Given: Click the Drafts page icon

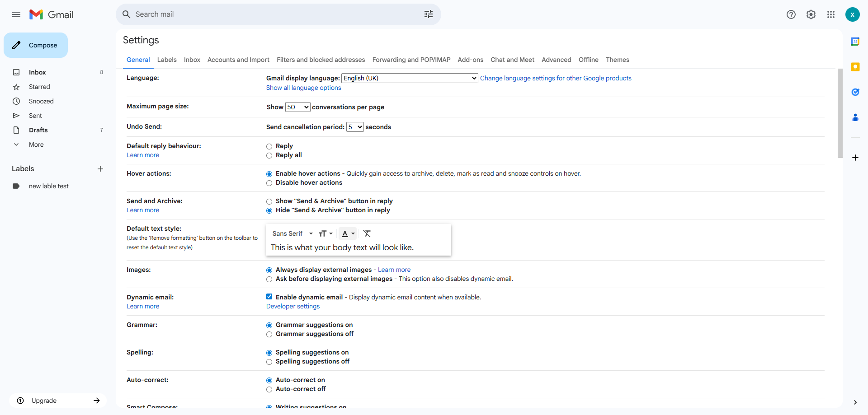Looking at the screenshot, I should (x=16, y=130).
